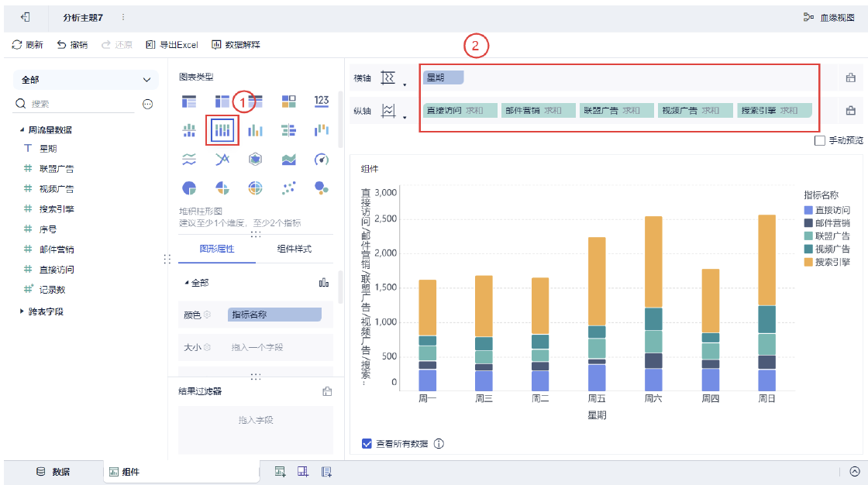Open the result filter clear icon
This screenshot has width=868, height=485.
click(x=327, y=391)
